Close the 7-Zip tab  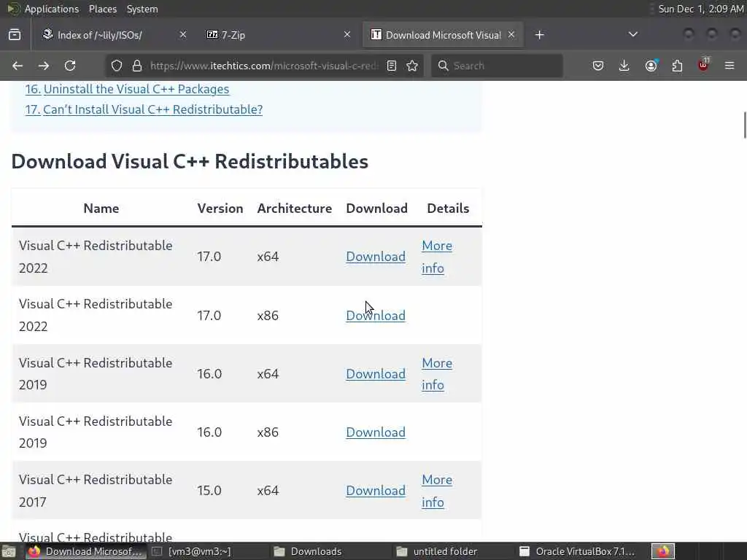click(x=347, y=34)
